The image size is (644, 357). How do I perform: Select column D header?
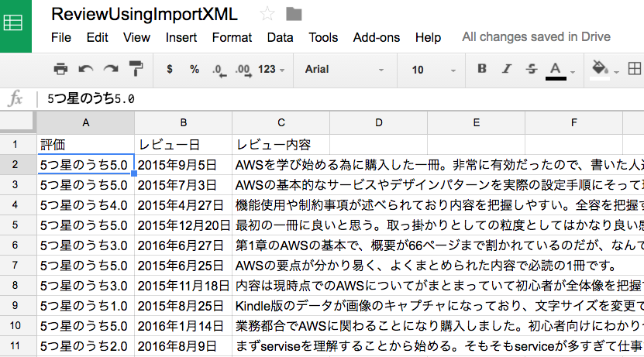point(379,122)
